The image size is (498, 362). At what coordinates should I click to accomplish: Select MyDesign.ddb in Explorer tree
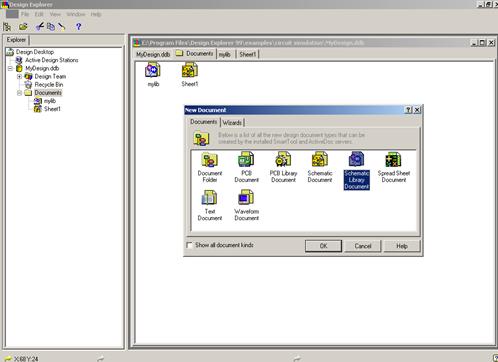pos(42,69)
